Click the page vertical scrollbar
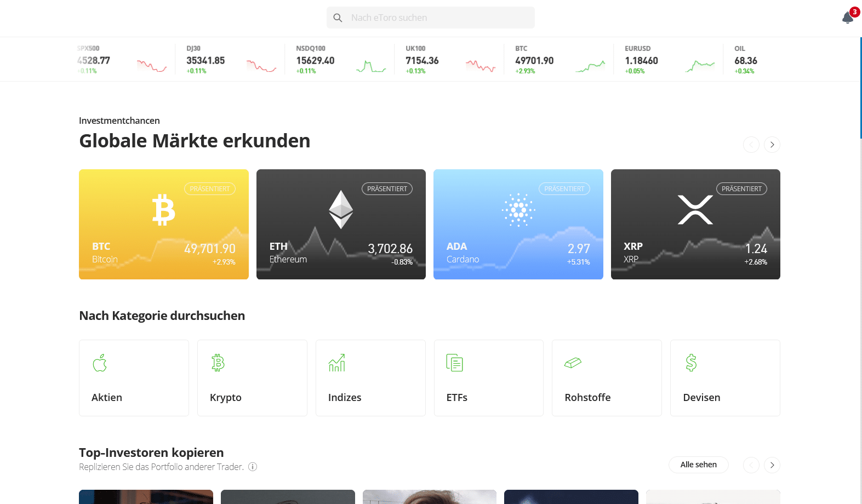Image resolution: width=862 pixels, height=504 pixels. click(x=860, y=88)
